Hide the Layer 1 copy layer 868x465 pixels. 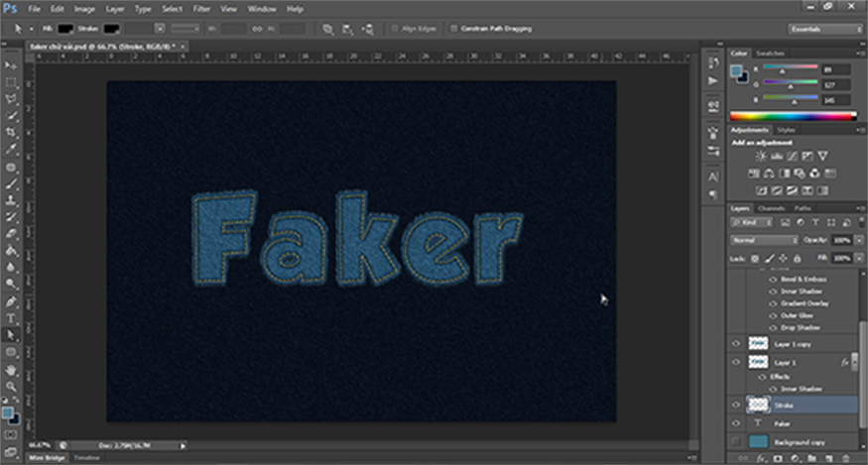(736, 342)
